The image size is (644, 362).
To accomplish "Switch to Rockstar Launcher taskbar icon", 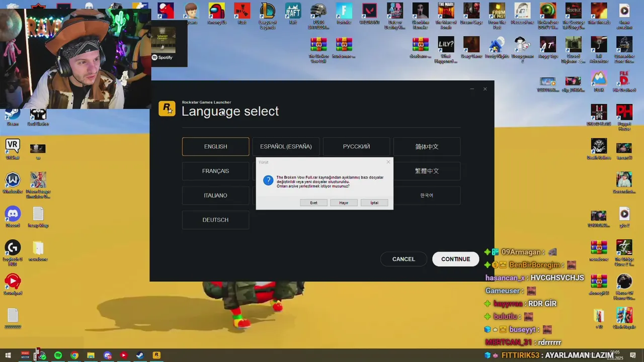I will [x=156, y=355].
